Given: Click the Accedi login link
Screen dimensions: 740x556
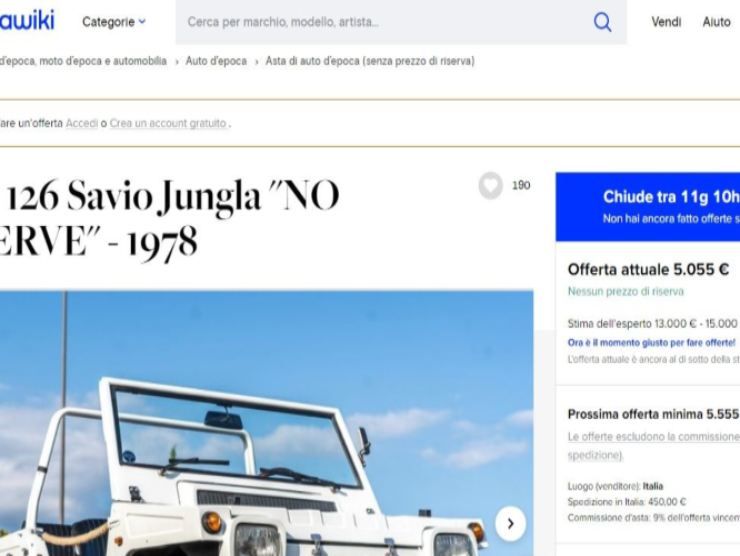Looking at the screenshot, I should pos(82,123).
